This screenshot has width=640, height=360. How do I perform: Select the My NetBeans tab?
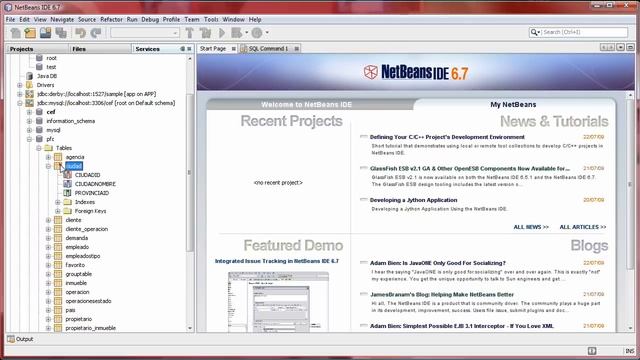click(513, 104)
